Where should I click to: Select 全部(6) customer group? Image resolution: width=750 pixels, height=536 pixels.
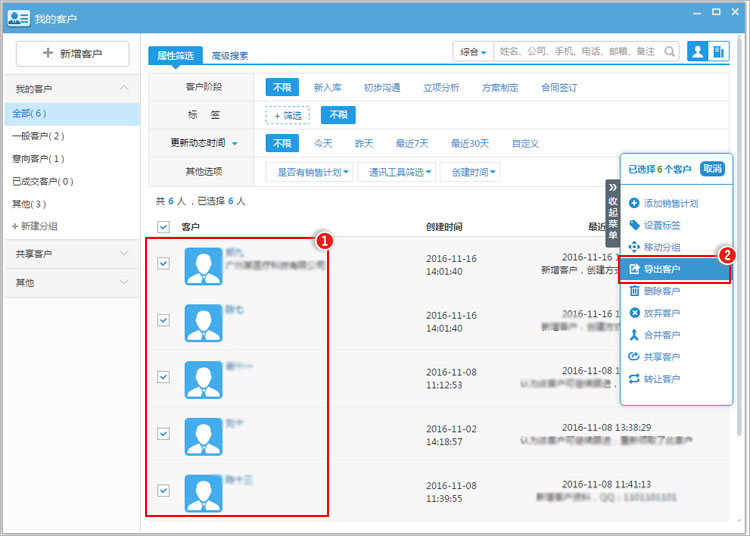(72, 114)
